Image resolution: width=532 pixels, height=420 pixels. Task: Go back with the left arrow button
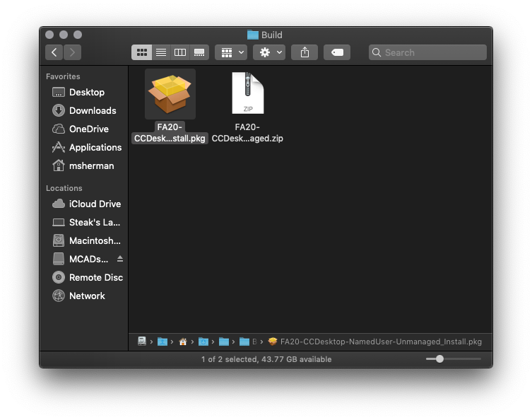pyautogui.click(x=54, y=52)
